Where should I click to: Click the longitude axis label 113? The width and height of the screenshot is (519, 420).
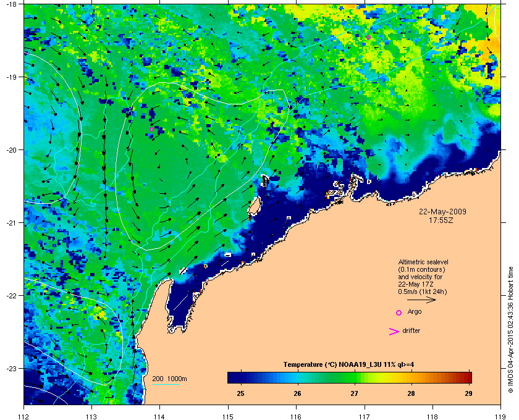[91, 416]
